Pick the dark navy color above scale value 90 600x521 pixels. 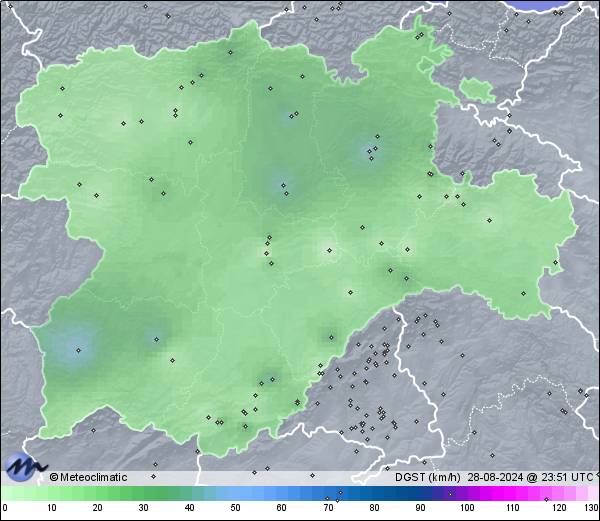(x=420, y=493)
